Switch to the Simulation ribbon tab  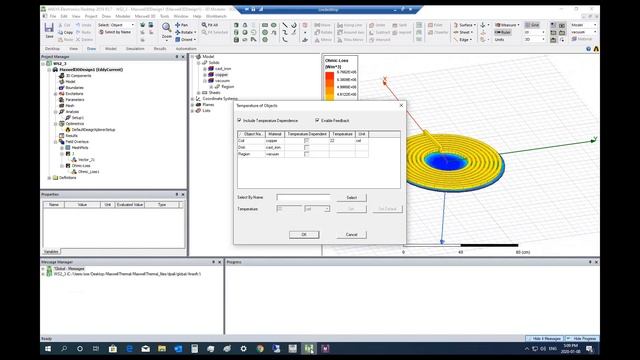pos(135,49)
